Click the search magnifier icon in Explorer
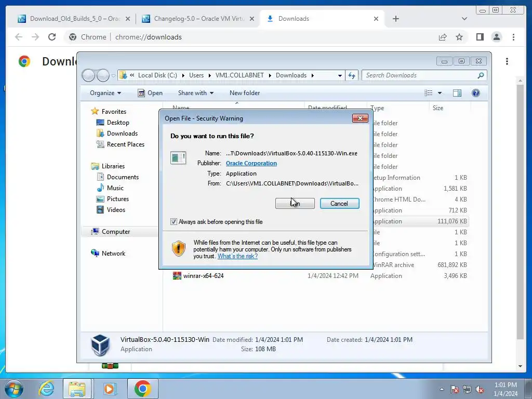 pyautogui.click(x=481, y=75)
